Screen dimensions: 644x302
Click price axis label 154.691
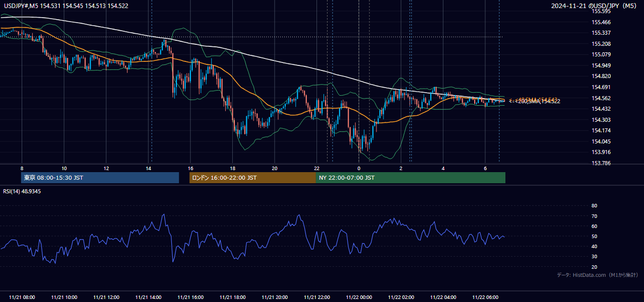[x=601, y=87]
